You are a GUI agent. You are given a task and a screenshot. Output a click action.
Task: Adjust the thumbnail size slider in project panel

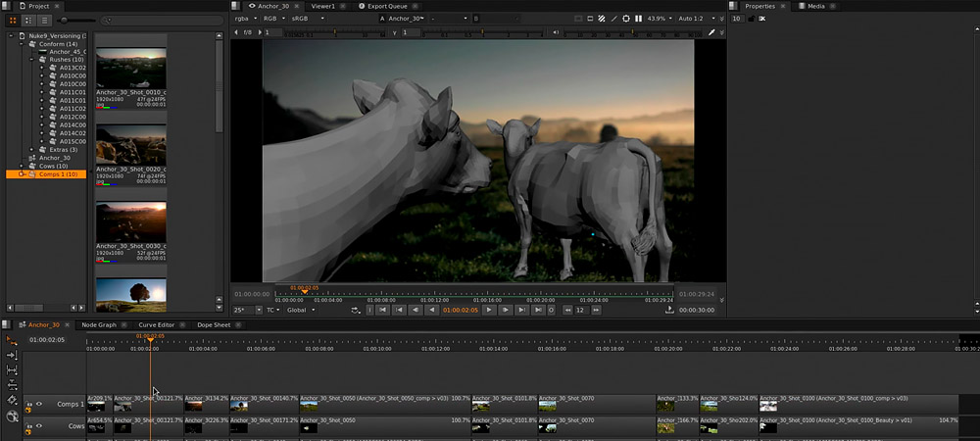[x=64, y=20]
